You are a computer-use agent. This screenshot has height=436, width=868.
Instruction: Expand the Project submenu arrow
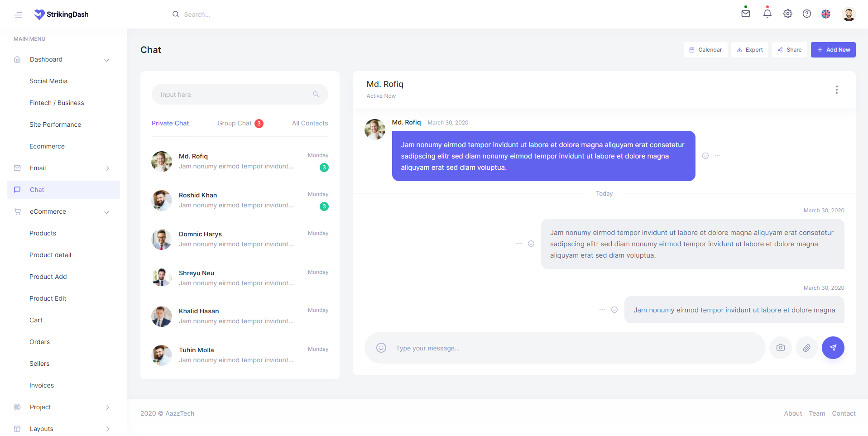click(x=107, y=407)
